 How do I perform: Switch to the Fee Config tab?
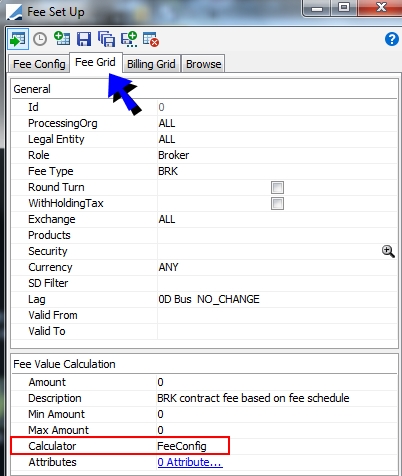(x=39, y=64)
